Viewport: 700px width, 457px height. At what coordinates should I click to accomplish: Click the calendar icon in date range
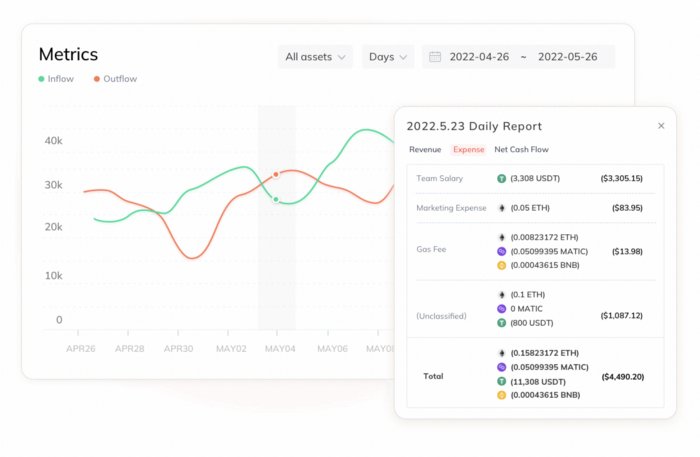[x=435, y=57]
